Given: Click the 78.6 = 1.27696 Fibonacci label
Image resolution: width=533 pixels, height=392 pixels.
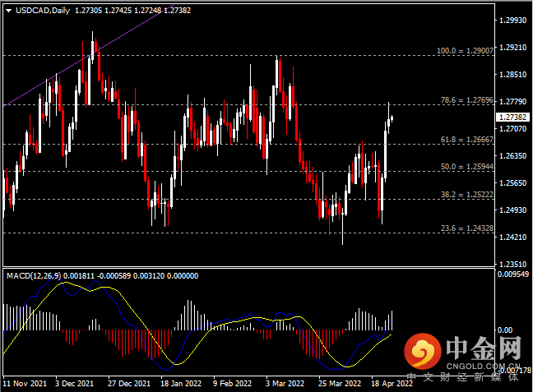Looking at the screenshot, I should 466,100.
